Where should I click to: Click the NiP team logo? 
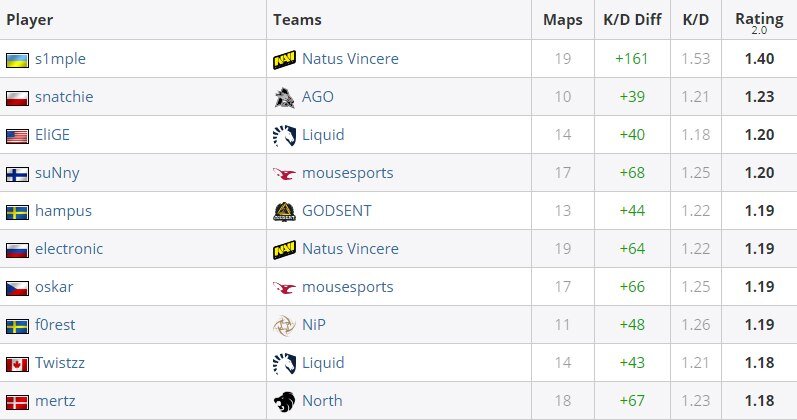click(284, 325)
